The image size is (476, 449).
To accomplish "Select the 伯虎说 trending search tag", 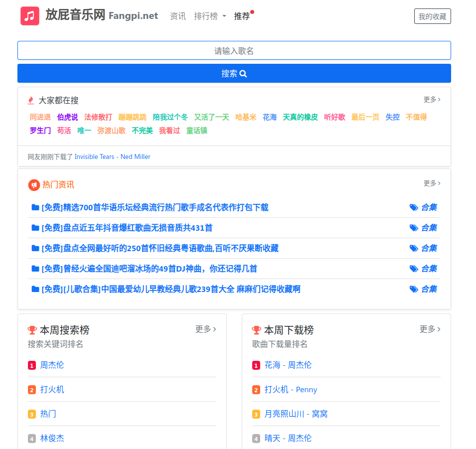I will [x=67, y=117].
